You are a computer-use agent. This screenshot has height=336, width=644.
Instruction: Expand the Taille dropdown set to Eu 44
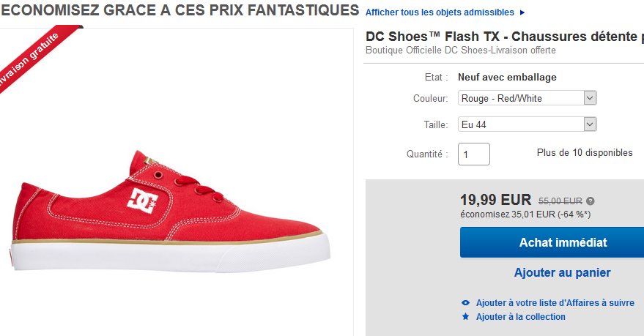[528, 124]
